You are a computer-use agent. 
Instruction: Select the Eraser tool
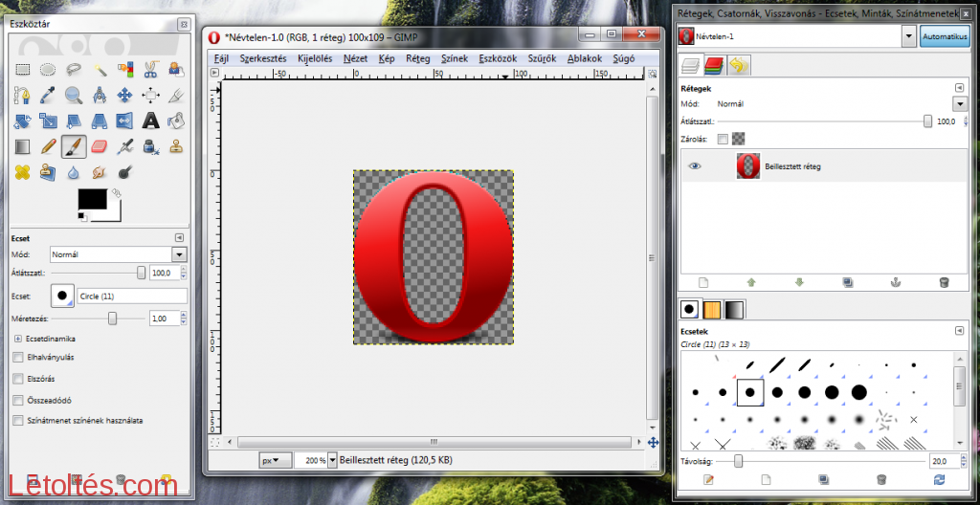coord(100,146)
